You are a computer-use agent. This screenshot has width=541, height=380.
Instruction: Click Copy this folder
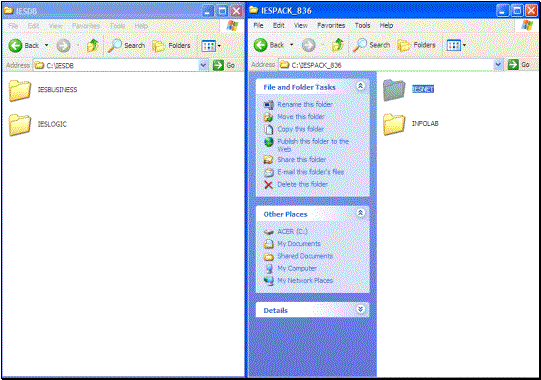pyautogui.click(x=301, y=129)
